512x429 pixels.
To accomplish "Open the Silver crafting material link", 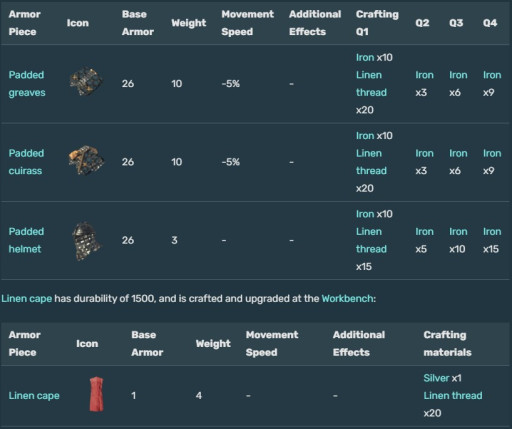I will coord(436,378).
